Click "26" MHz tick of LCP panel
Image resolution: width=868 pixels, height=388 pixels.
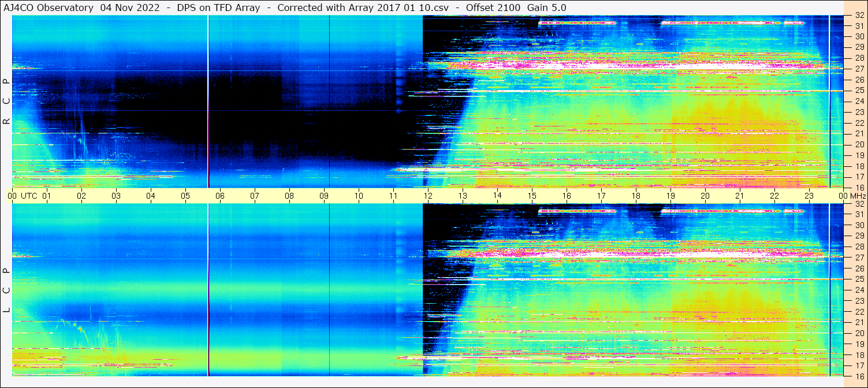pyautogui.click(x=859, y=268)
